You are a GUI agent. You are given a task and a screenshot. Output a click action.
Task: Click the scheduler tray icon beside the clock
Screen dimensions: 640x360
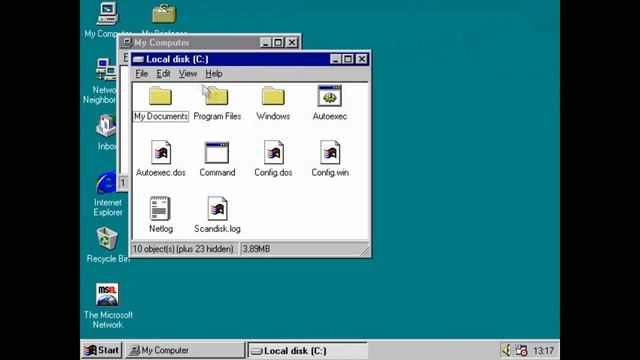521,350
